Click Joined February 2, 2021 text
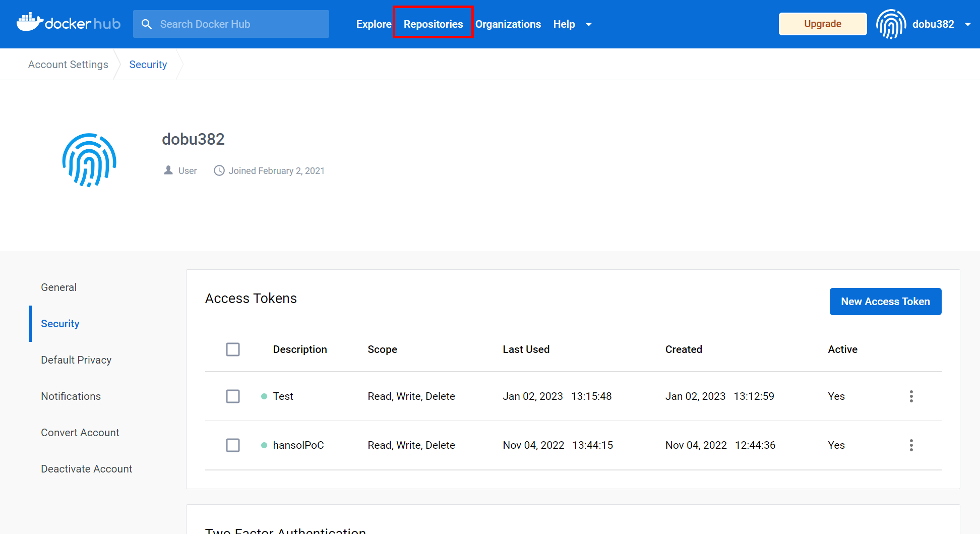Viewport: 980px width, 534px height. click(276, 171)
